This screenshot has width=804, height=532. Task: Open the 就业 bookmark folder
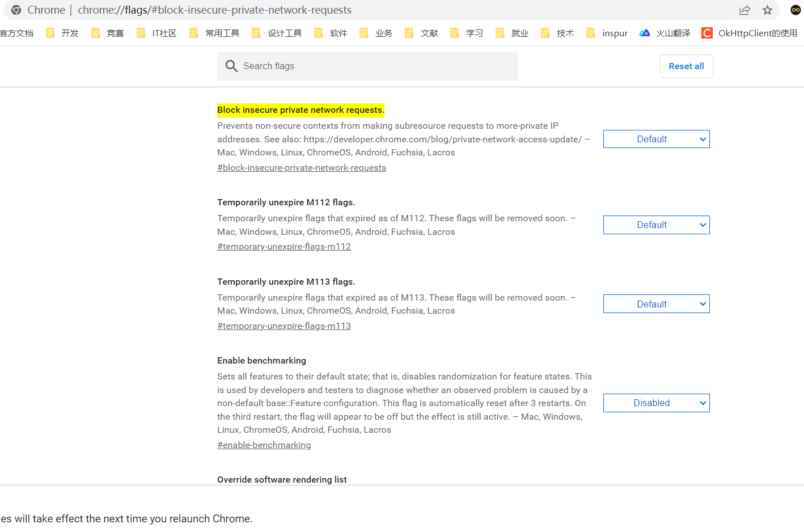512,33
